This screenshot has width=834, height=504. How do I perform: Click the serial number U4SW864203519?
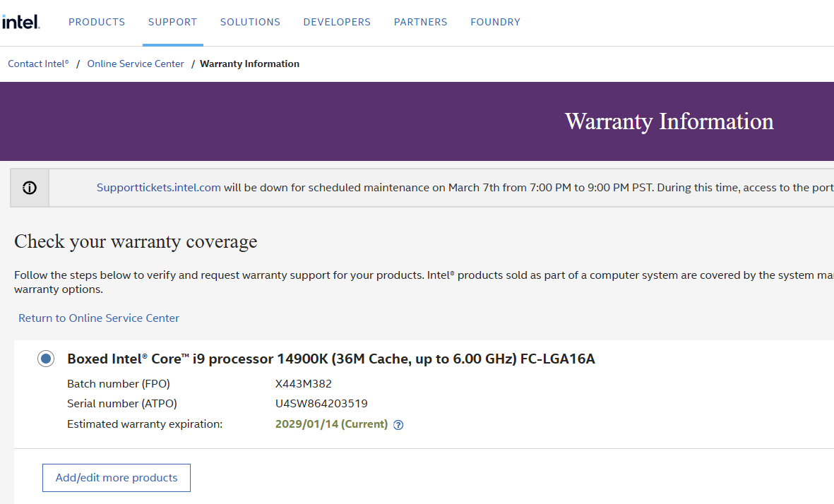pyautogui.click(x=321, y=404)
